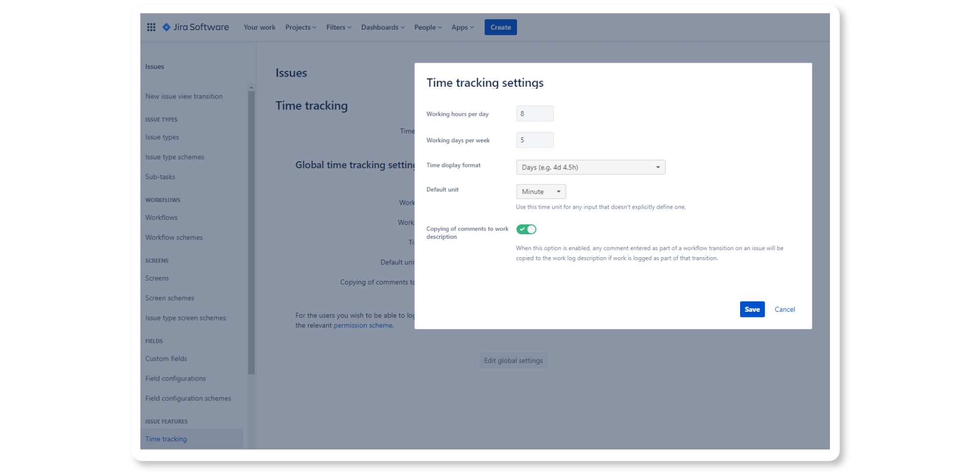Open Your work menu

[x=259, y=28]
